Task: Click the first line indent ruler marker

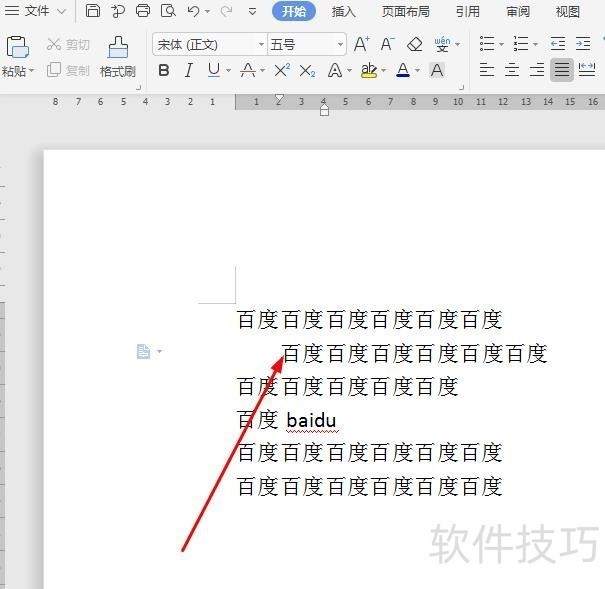Action: pos(280,100)
